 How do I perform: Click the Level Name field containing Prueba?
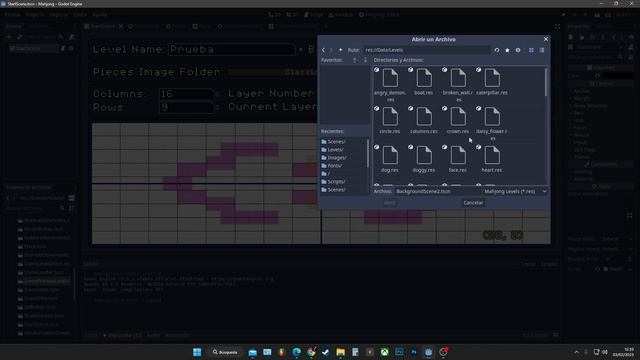(231, 49)
